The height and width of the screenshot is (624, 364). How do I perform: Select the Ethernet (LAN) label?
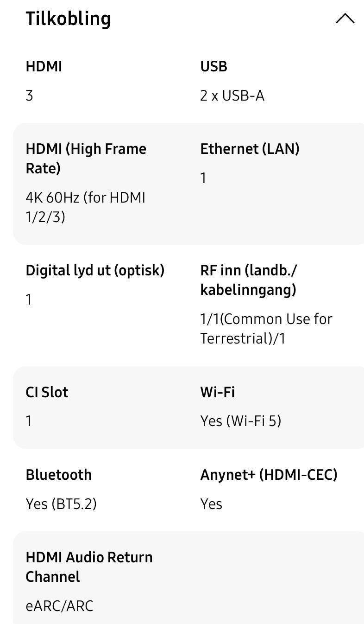[250, 149]
